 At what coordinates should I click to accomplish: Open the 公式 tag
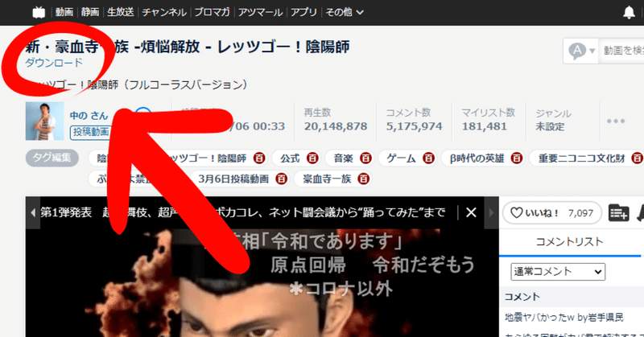pos(290,158)
